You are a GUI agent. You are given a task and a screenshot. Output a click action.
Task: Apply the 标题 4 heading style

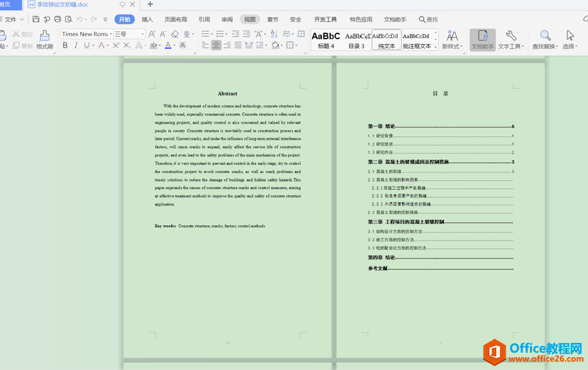(x=326, y=40)
